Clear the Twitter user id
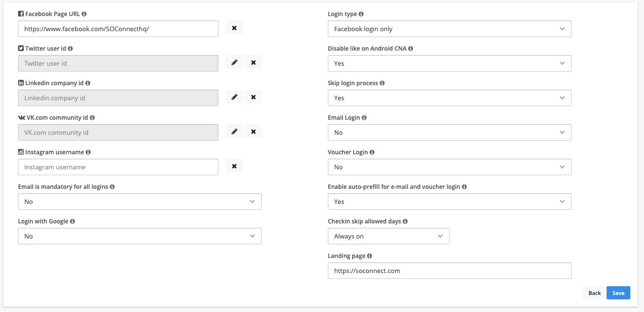This screenshot has width=644, height=312. (x=253, y=63)
